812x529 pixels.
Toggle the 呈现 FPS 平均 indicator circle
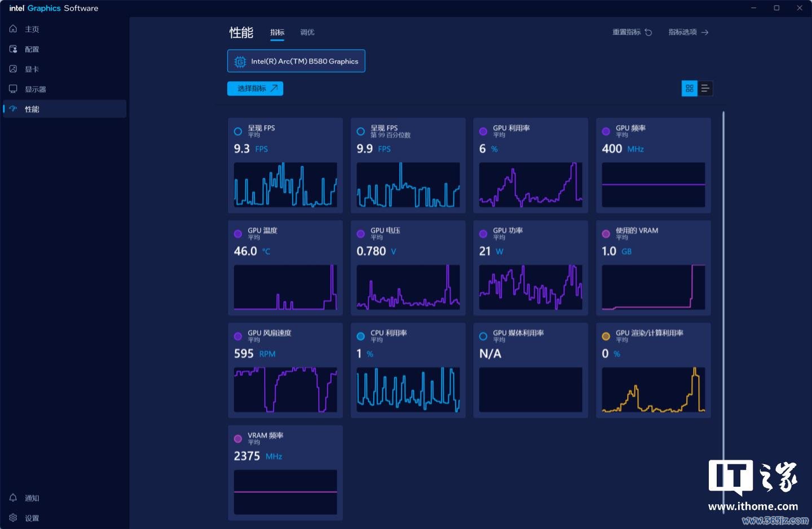pyautogui.click(x=238, y=131)
